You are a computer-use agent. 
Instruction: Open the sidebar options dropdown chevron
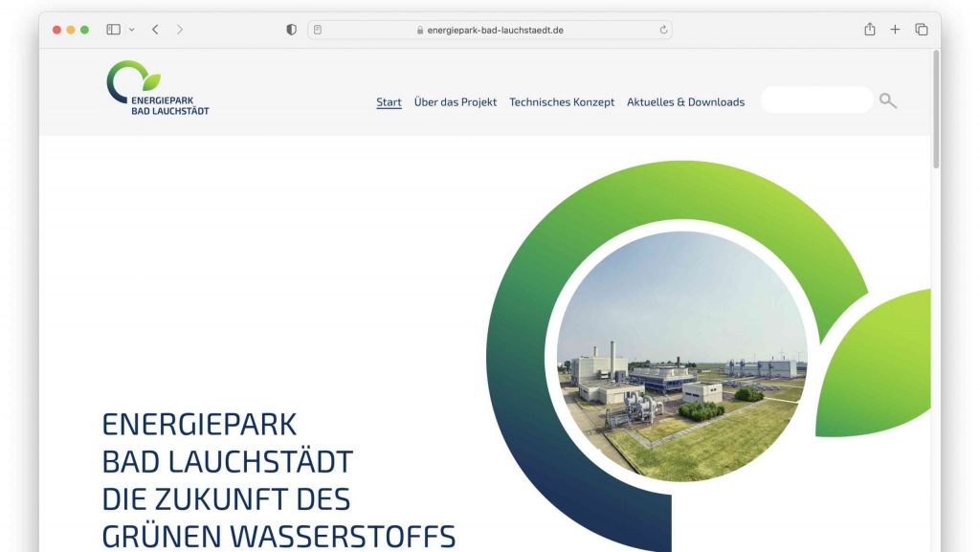tap(132, 30)
